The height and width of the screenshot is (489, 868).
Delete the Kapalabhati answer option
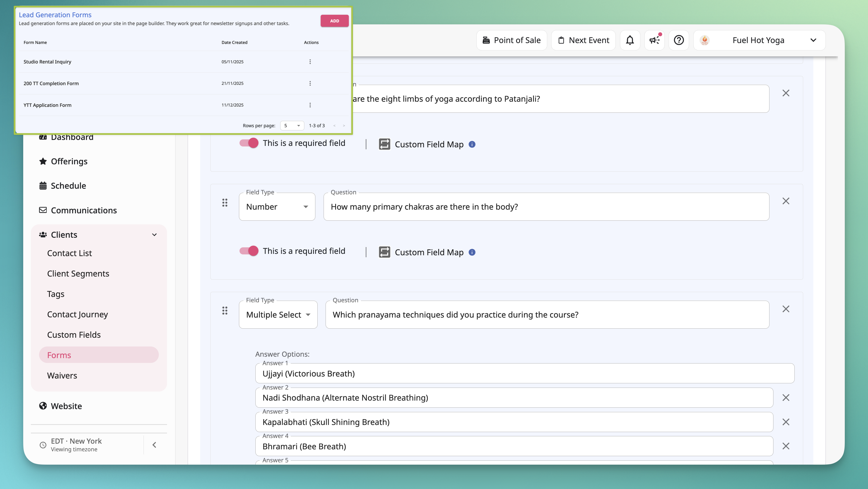[x=786, y=422]
